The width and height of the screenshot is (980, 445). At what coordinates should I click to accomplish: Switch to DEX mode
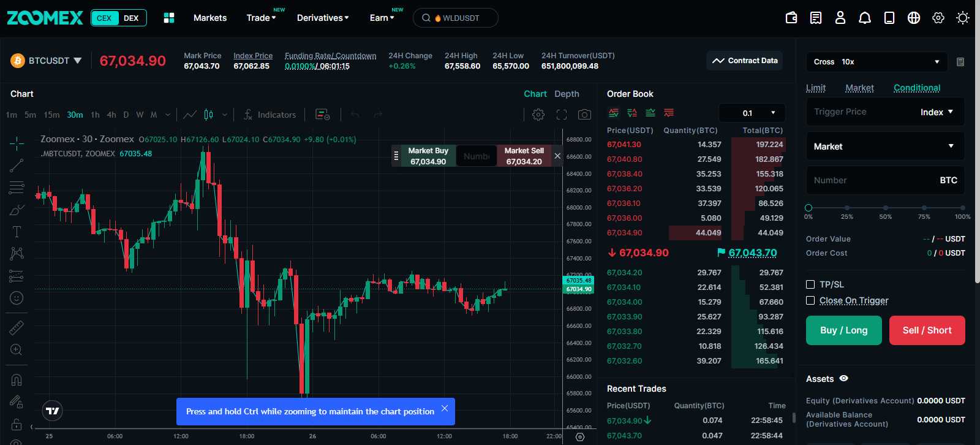(131, 18)
